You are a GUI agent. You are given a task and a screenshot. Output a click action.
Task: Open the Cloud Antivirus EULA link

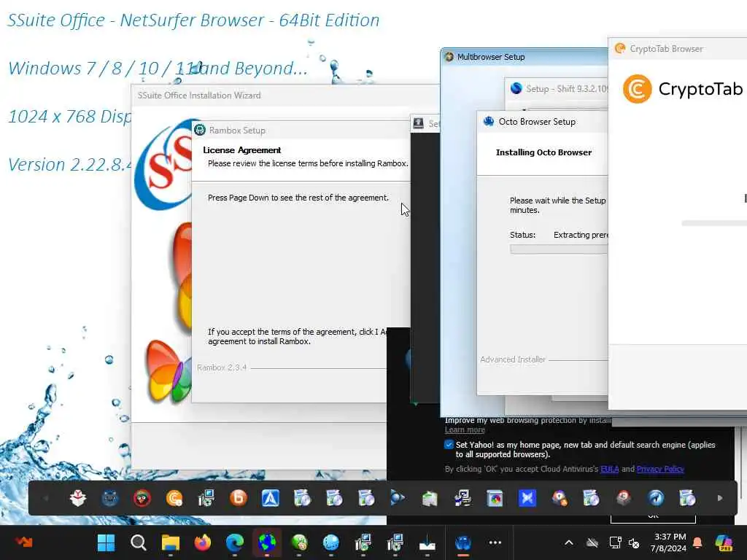click(609, 469)
